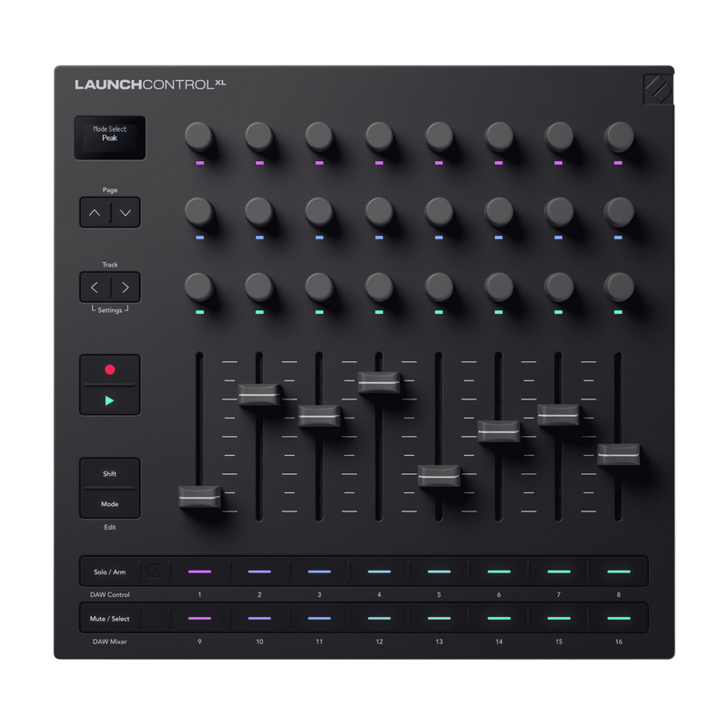Viewport: 728px width, 728px height.
Task: Toggle track button 13
Action: pos(440,619)
